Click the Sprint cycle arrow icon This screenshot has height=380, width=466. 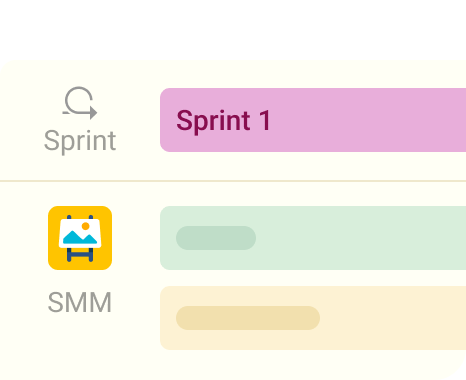pyautogui.click(x=80, y=103)
